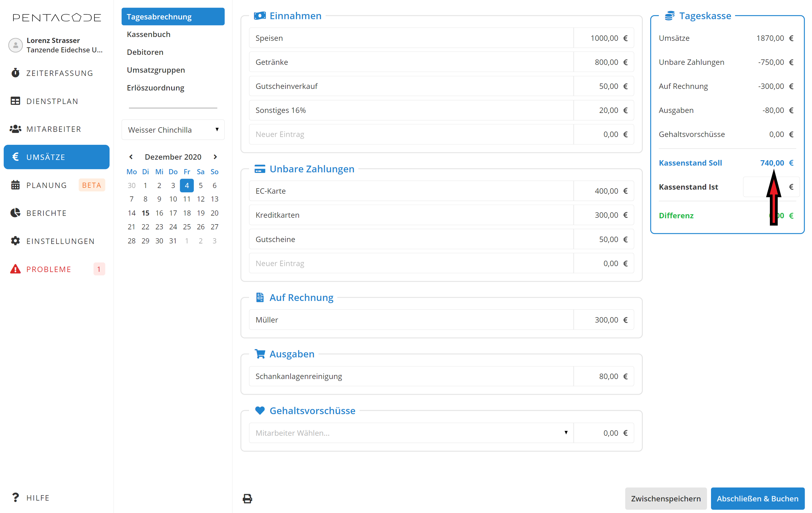
Task: Expand Mitarbeiter Wählen dropdown
Action: click(x=411, y=432)
